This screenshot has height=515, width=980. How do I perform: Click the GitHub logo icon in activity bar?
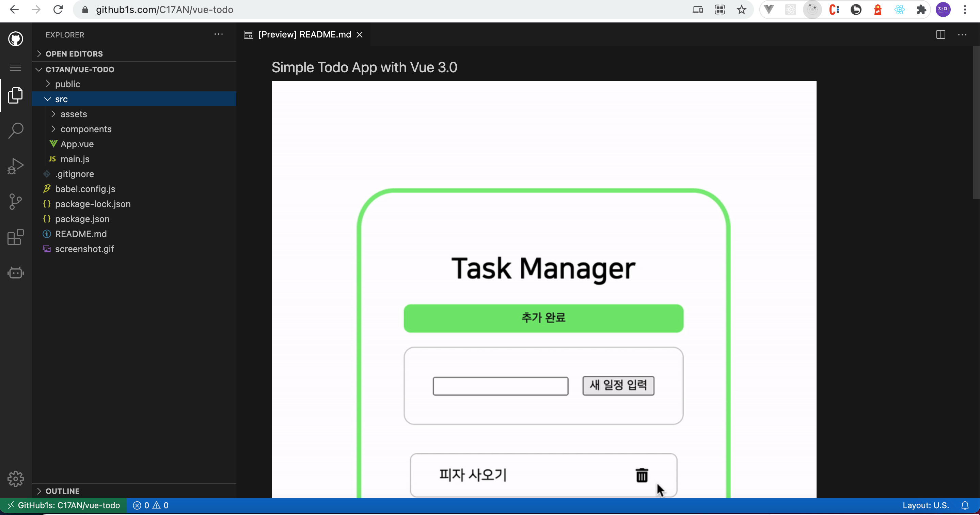point(16,39)
